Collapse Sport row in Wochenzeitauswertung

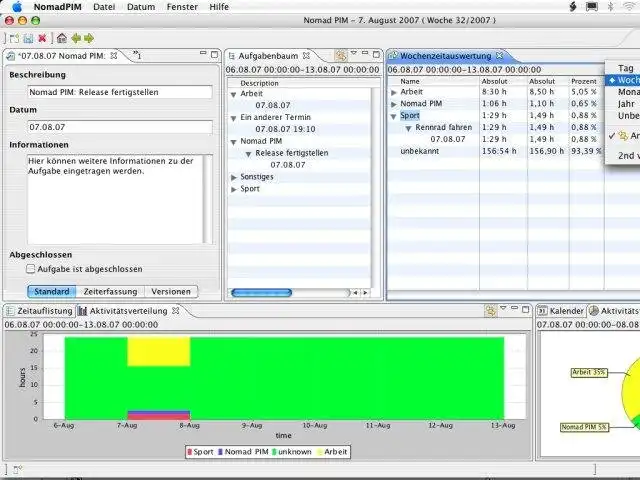pos(393,116)
